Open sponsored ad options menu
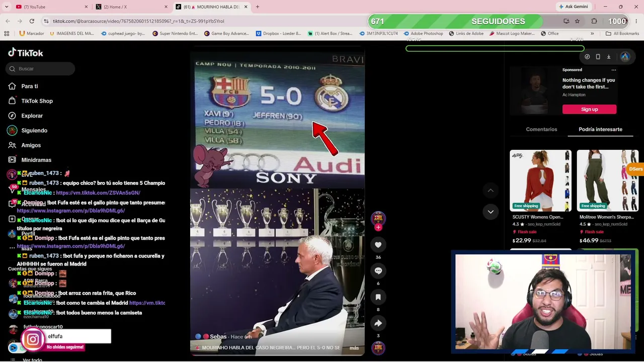This screenshot has height=362, width=644. (x=614, y=70)
